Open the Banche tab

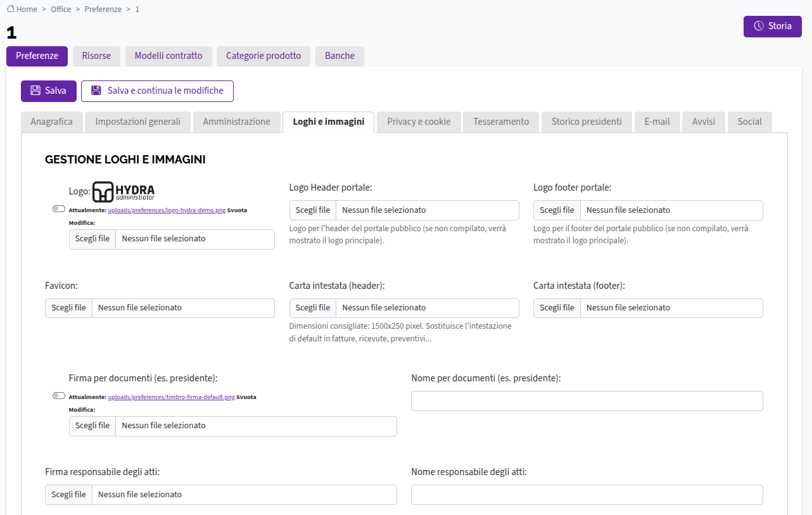339,56
